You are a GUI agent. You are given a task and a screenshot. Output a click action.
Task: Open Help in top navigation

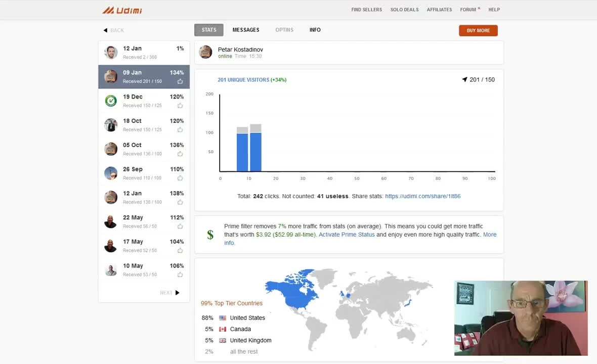point(494,10)
